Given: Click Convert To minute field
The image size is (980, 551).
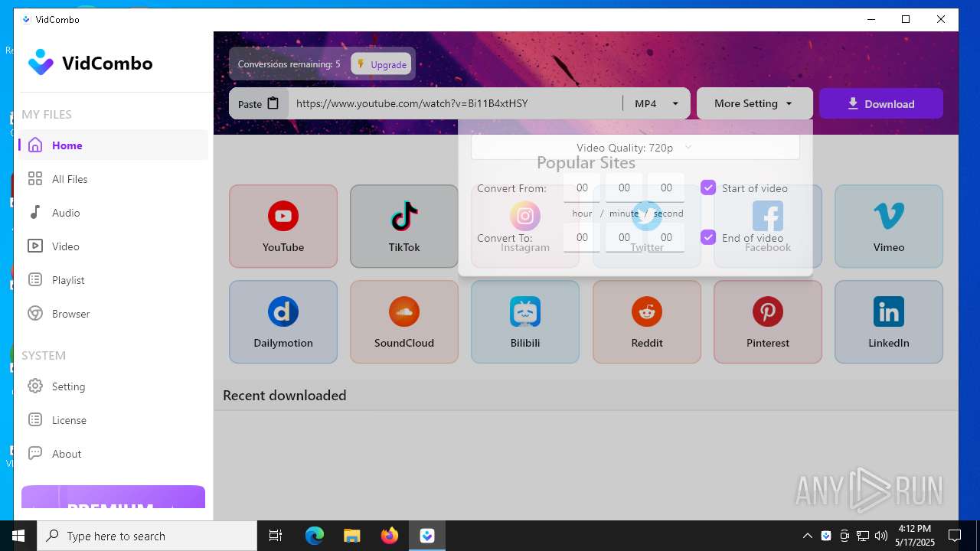Looking at the screenshot, I should (x=624, y=237).
